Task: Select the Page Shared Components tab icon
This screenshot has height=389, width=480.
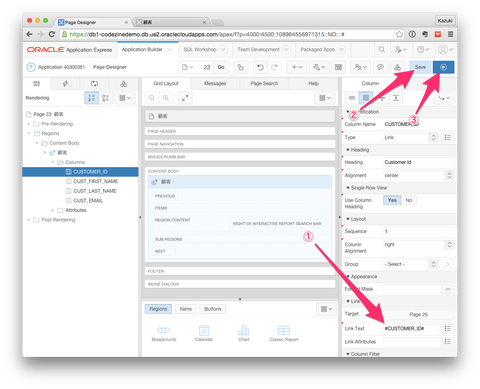Action: 123,83
